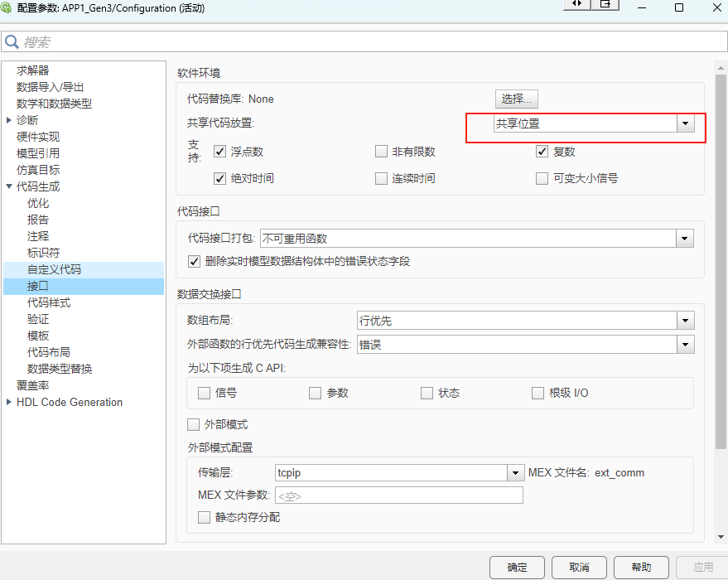Click the left-right arrows icon in title bar
Image resolution: width=728 pixels, height=580 pixels.
tap(576, 4)
